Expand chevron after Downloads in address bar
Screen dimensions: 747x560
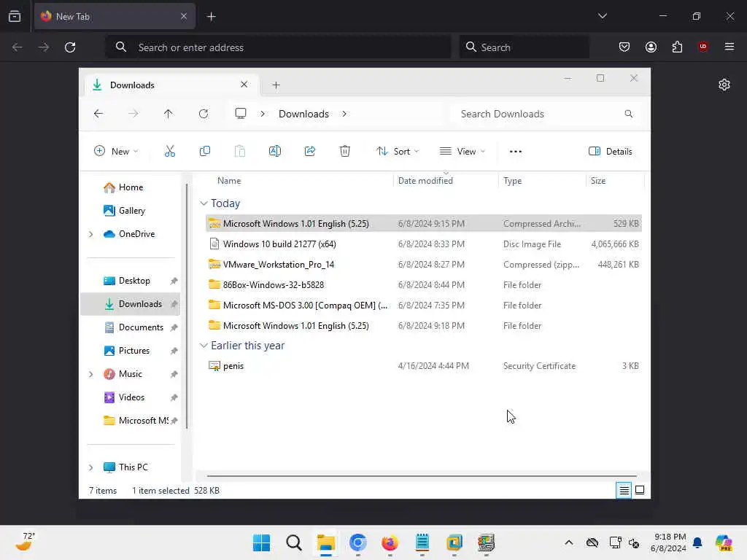click(344, 114)
